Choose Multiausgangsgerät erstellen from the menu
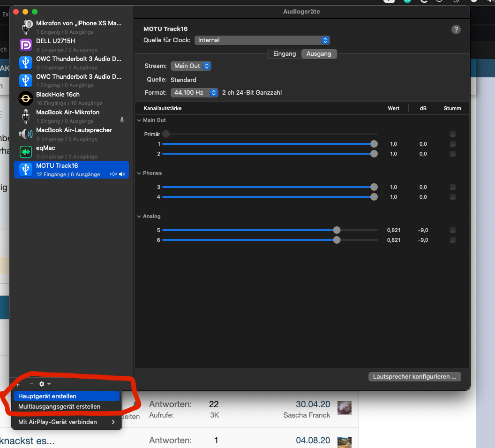Image resolution: width=495 pixels, height=448 pixels. [x=59, y=406]
